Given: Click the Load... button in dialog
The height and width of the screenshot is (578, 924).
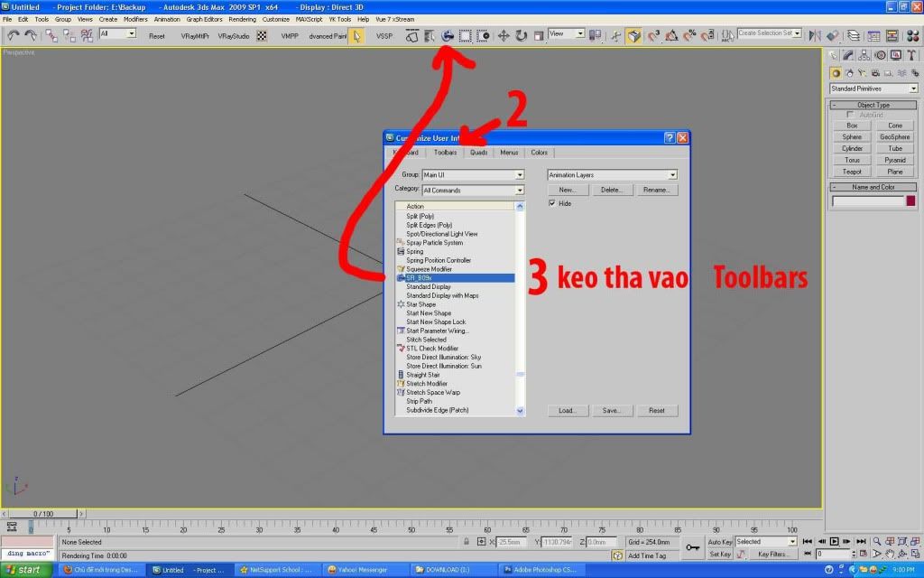Looking at the screenshot, I should coord(567,411).
